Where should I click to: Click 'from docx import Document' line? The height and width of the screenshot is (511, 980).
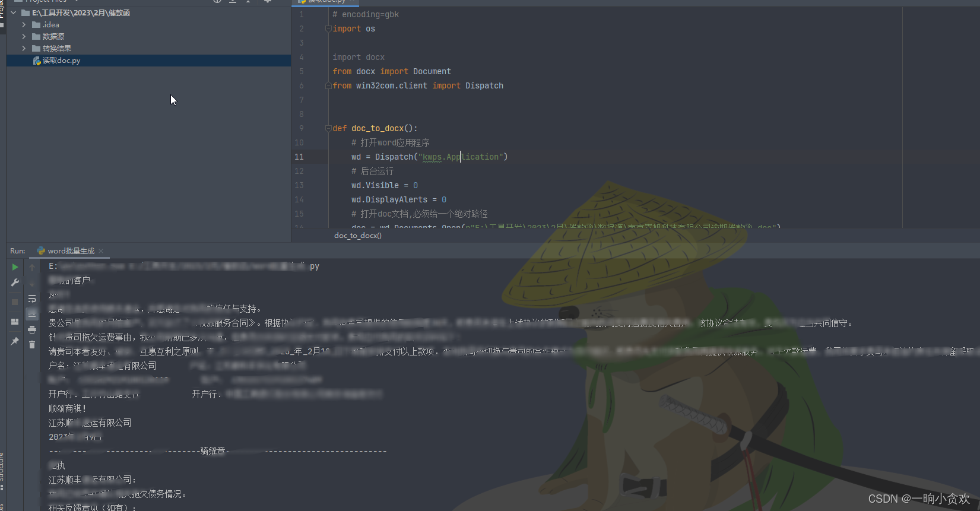pyautogui.click(x=392, y=71)
